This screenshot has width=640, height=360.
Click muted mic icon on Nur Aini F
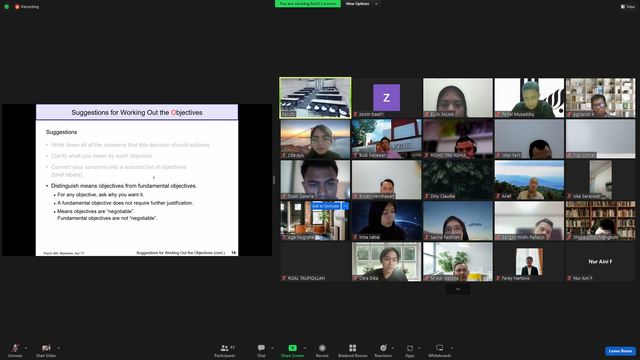point(569,278)
